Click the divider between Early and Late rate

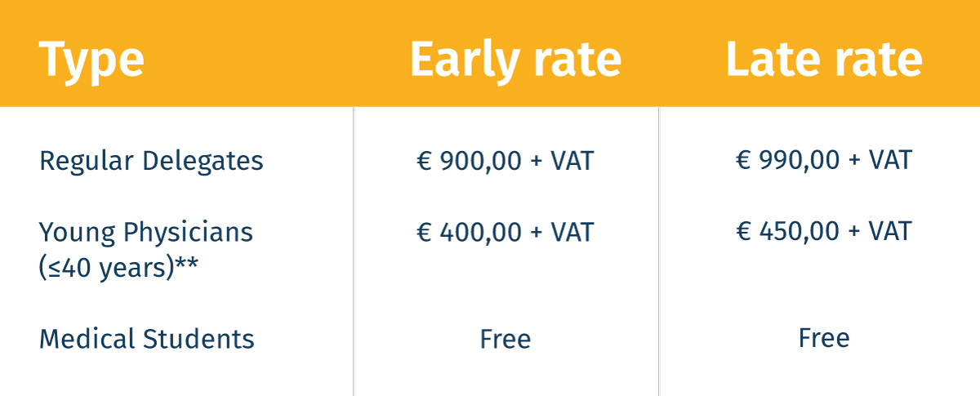pyautogui.click(x=659, y=245)
